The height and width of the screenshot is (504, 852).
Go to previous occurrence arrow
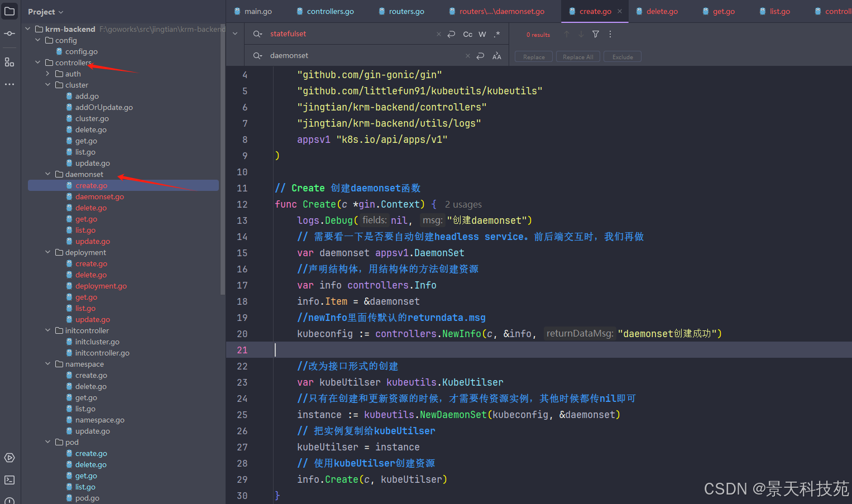click(567, 34)
